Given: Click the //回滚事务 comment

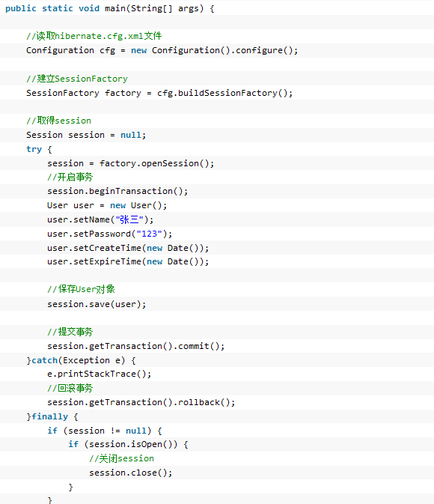Looking at the screenshot, I should coord(70,388).
